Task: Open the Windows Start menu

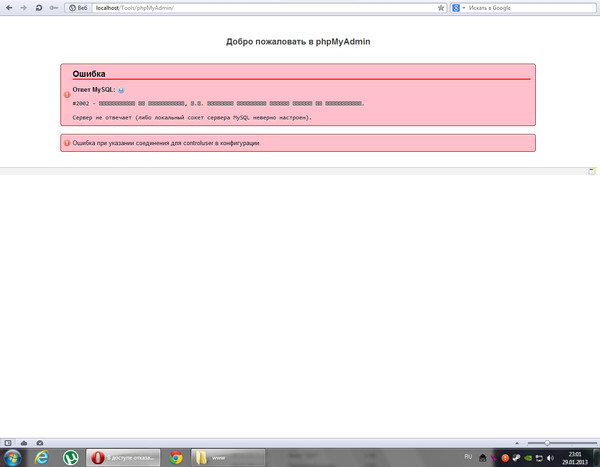Action: (x=12, y=457)
